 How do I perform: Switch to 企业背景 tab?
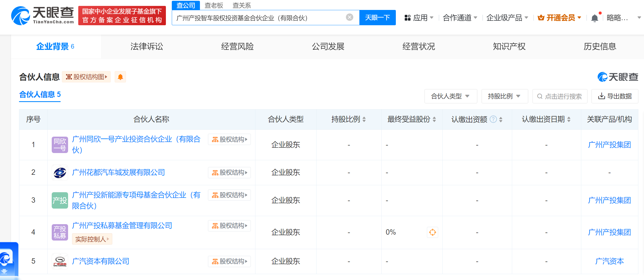56,46
